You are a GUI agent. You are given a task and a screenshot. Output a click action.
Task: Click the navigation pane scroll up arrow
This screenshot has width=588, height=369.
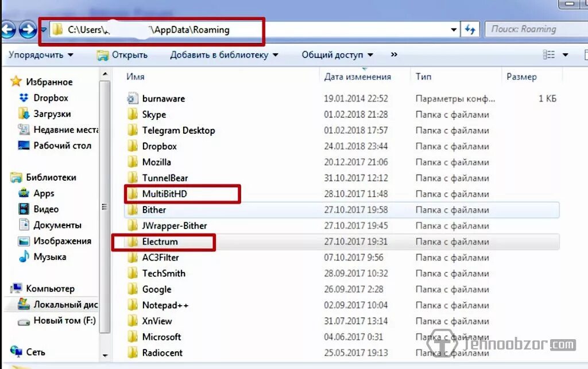point(105,74)
